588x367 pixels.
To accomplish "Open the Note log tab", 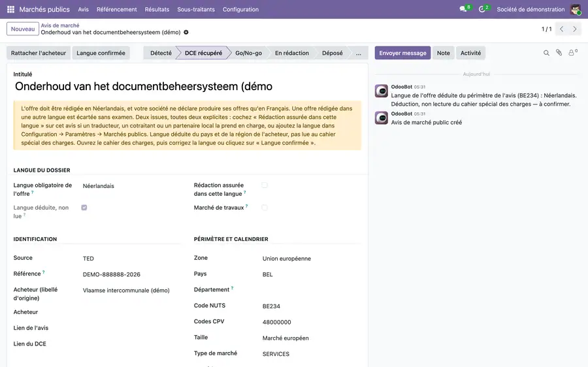I will tap(443, 54).
